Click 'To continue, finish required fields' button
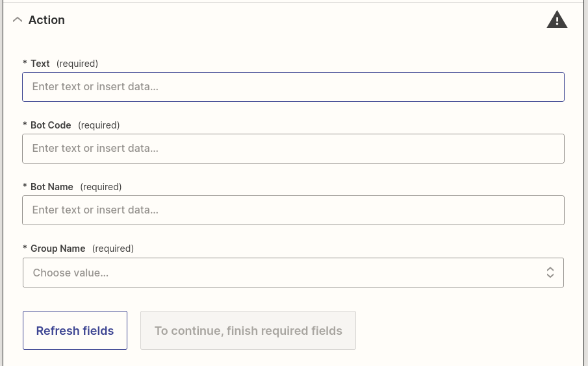This screenshot has height=366, width=588. [x=248, y=331]
